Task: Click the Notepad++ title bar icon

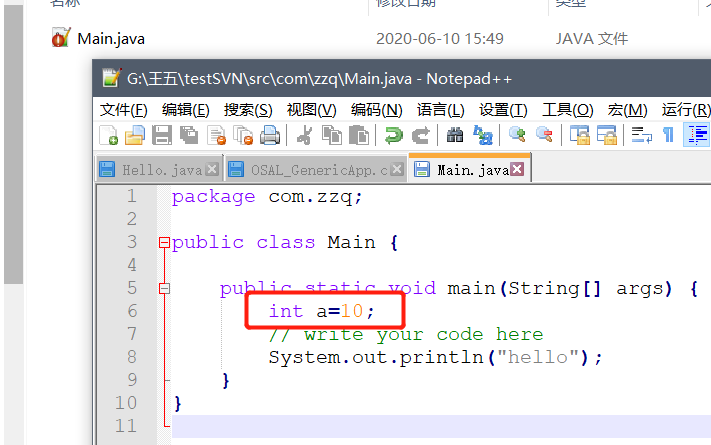Action: (112, 78)
